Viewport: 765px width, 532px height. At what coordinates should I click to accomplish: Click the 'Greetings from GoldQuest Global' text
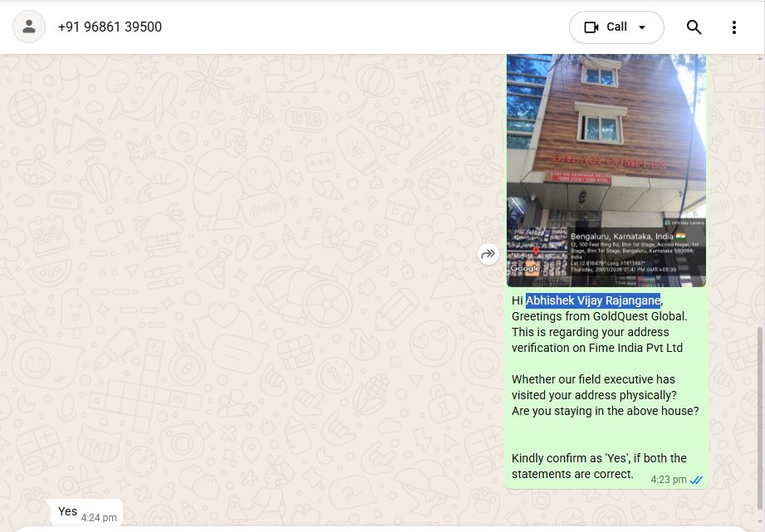(599, 316)
